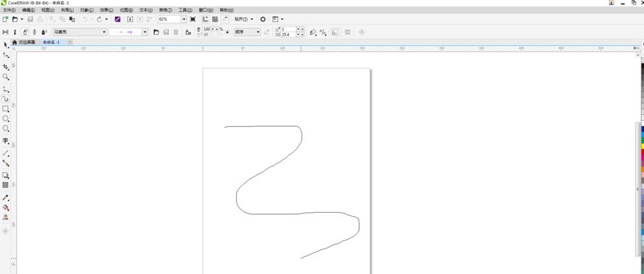Choose the Zoom magnifier tool
The height and width of the screenshot is (274, 644).
[6, 77]
